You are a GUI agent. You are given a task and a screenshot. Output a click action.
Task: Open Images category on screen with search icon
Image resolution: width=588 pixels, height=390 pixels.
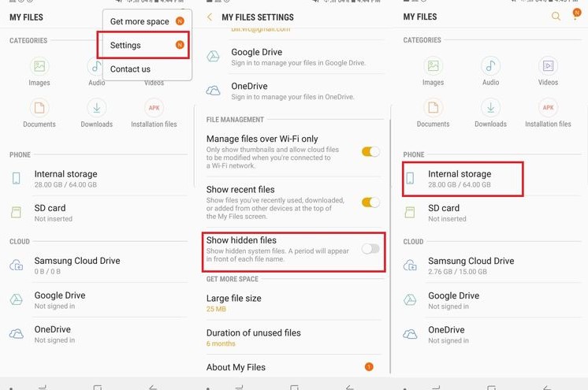[434, 71]
